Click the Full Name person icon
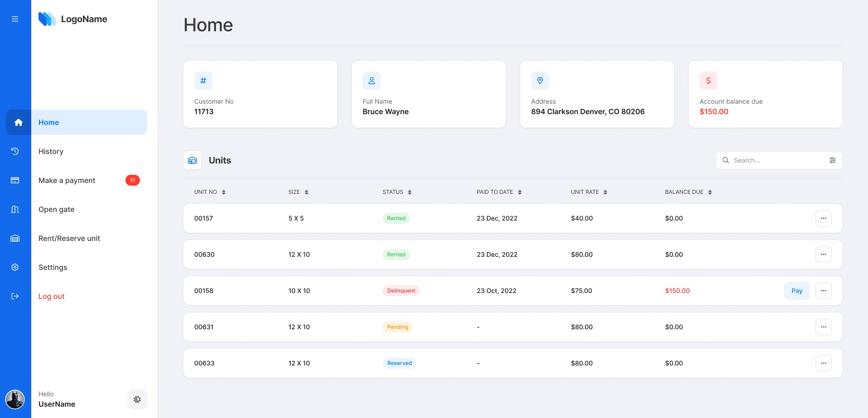 pyautogui.click(x=372, y=81)
